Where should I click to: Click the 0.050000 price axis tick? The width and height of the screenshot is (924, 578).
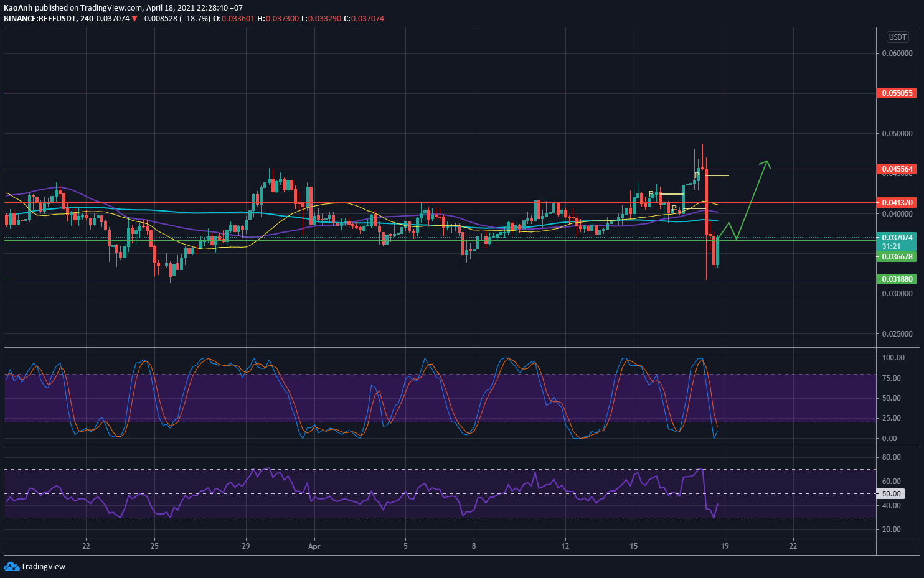[897, 134]
